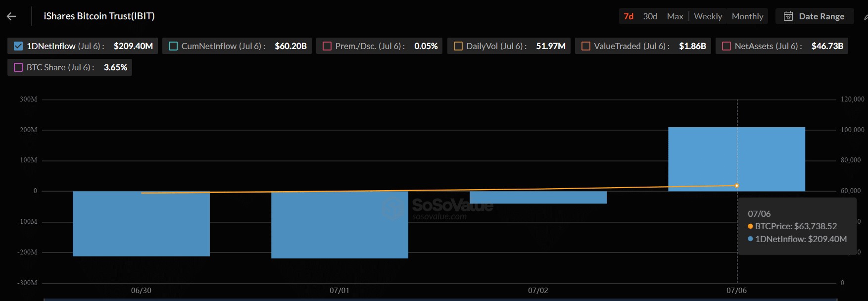Screen dimensions: 868x301
Task: Click the 07/01 x-axis date label
Action: [x=339, y=291]
